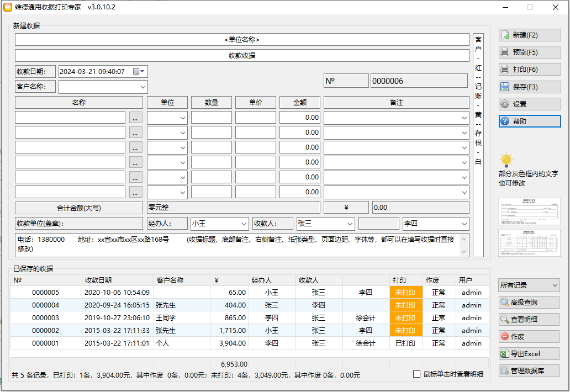The width and height of the screenshot is (570, 392).
Task: Open the 设置 settings button
Action: (x=529, y=104)
